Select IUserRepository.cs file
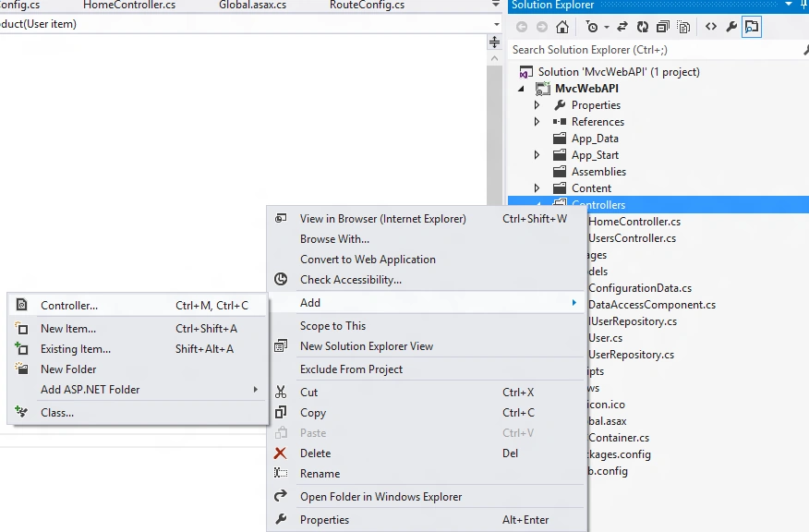809x532 pixels. click(633, 320)
